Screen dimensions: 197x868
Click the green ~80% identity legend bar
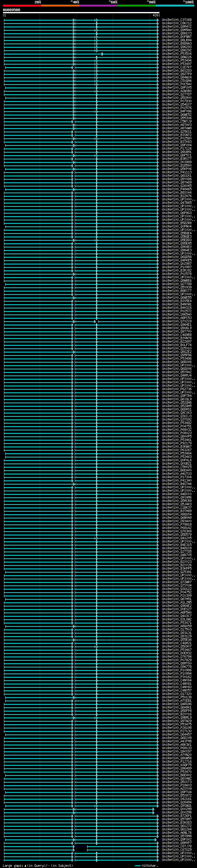tap(137, 6)
